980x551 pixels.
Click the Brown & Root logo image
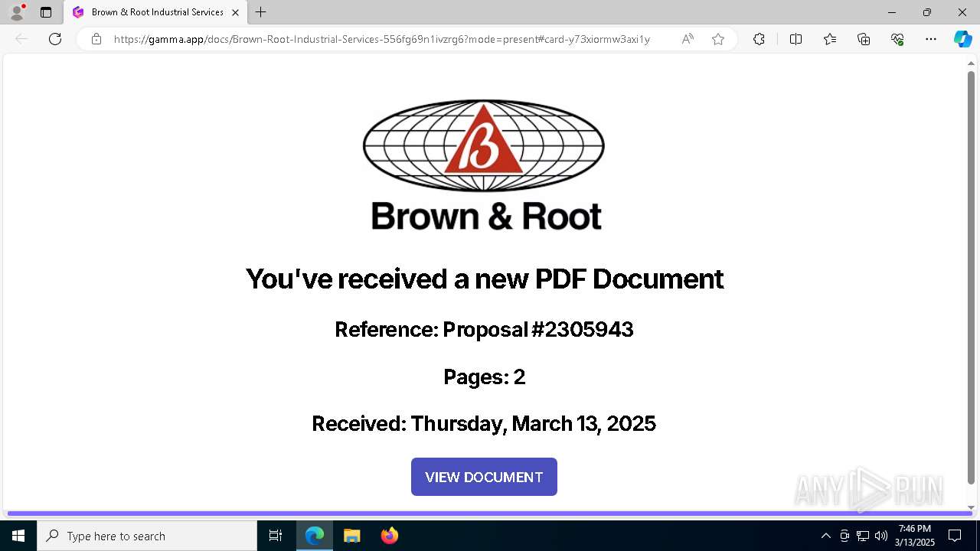coord(484,165)
